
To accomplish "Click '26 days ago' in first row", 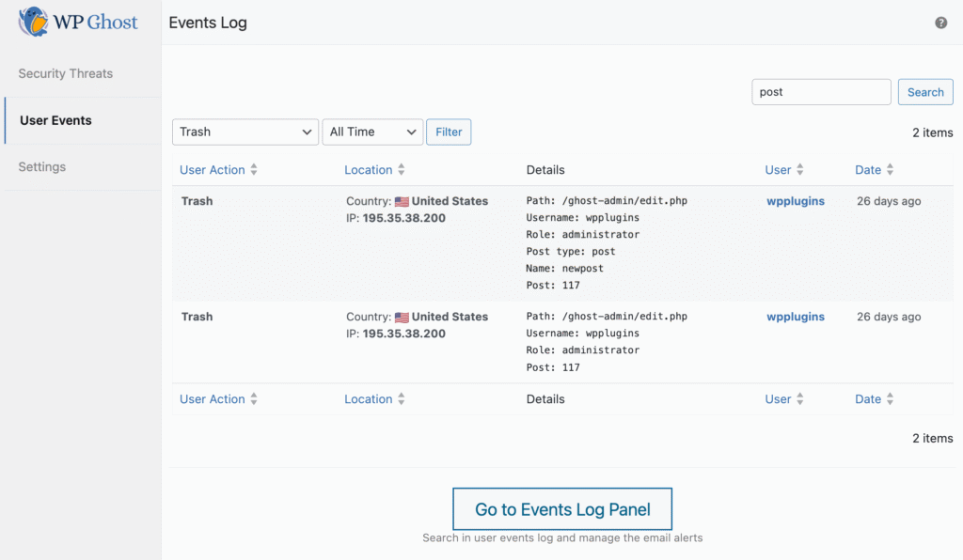I will coord(889,201).
